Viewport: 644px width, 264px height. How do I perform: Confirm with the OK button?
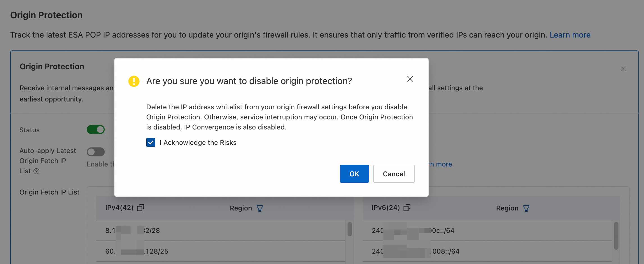click(354, 174)
